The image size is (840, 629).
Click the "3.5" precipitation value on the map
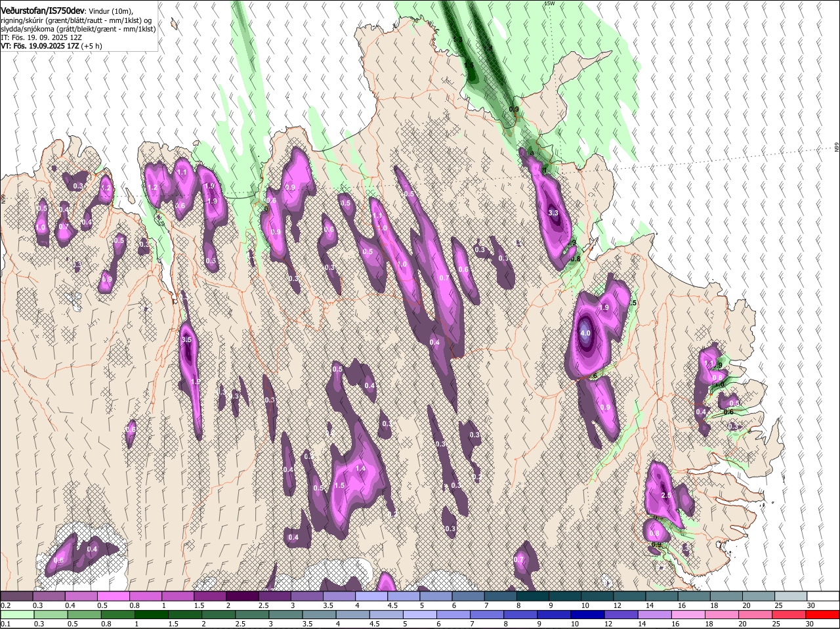pyautogui.click(x=186, y=339)
